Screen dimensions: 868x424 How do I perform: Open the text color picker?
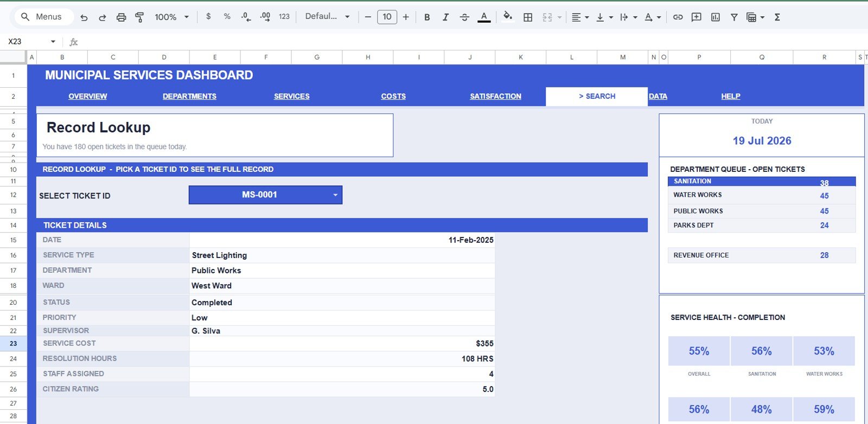484,17
